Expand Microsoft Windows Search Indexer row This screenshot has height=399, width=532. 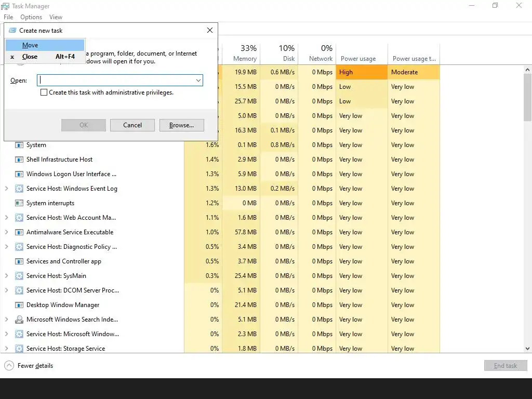point(6,320)
